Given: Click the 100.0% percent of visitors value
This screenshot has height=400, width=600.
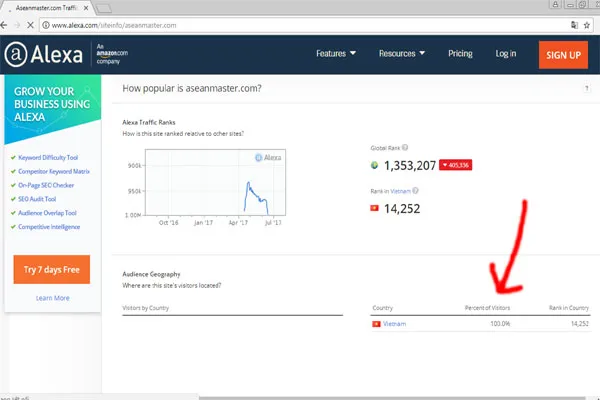Looking at the screenshot, I should (500, 324).
